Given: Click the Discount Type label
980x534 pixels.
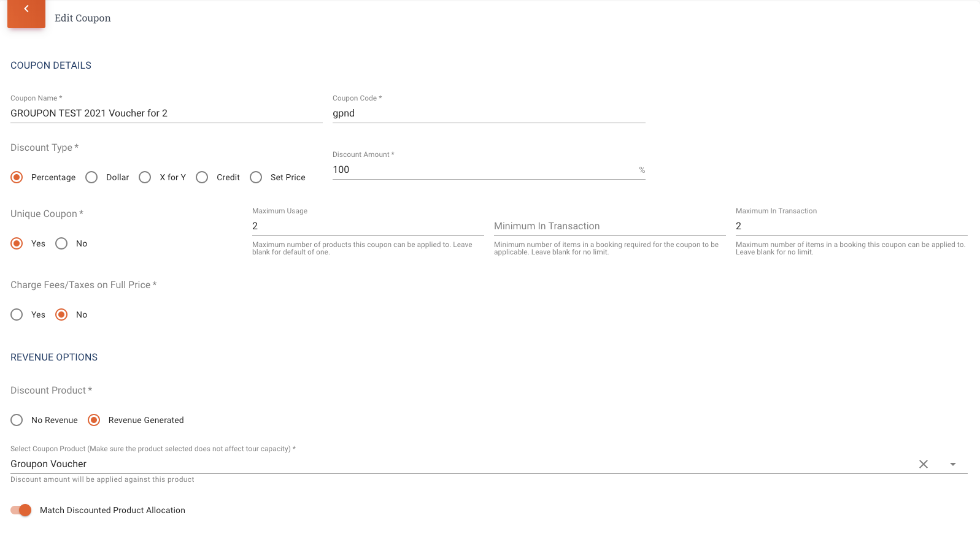Looking at the screenshot, I should [44, 148].
